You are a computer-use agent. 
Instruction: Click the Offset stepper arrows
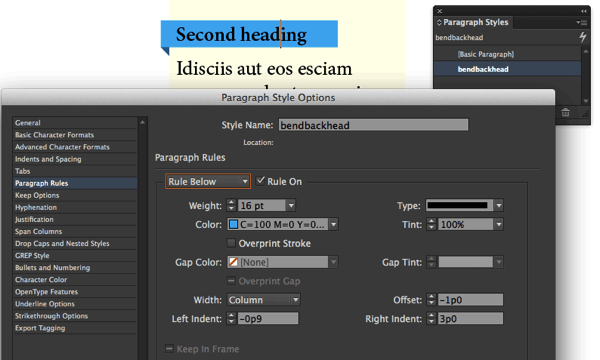click(x=431, y=300)
